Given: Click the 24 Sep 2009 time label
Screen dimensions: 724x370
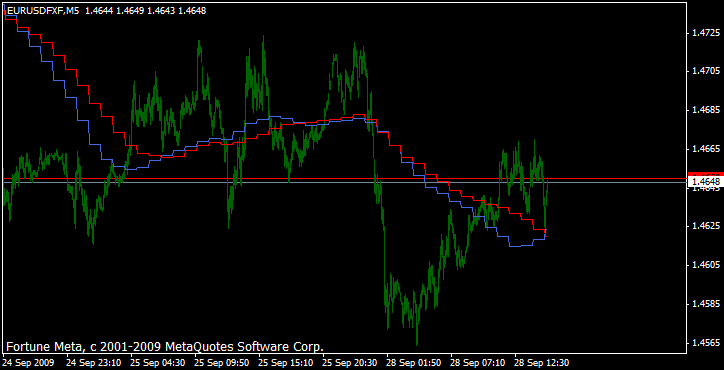Looking at the screenshot, I should tap(29, 362).
